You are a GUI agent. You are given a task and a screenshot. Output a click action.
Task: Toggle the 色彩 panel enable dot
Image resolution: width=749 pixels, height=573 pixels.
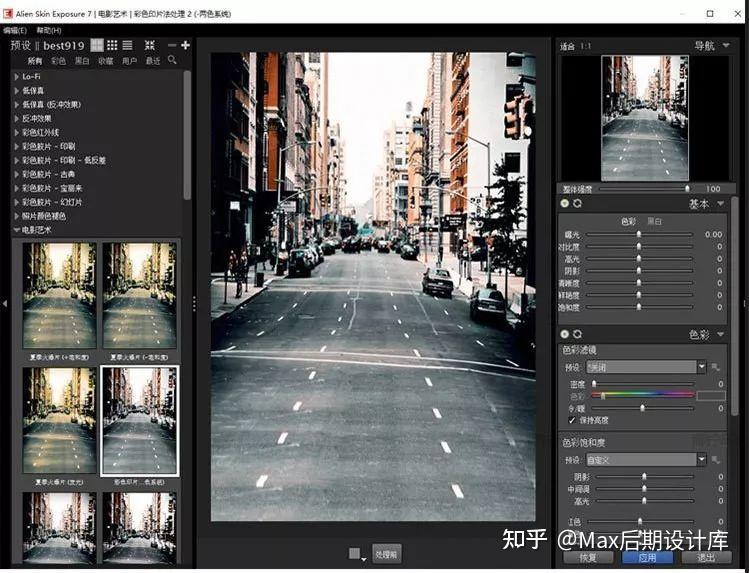(565, 334)
